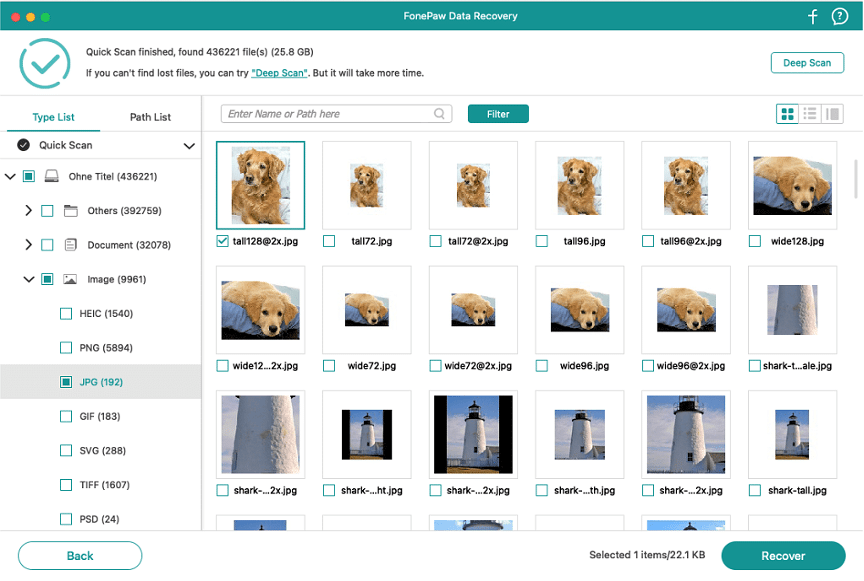Screen dimensions: 864x581
Task: Select the shark-tall.jpg file checkbox
Action: (755, 490)
